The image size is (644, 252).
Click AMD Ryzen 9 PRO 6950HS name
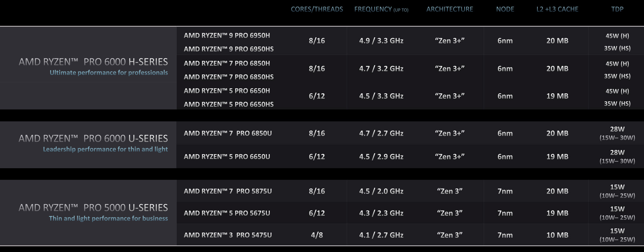pos(229,49)
